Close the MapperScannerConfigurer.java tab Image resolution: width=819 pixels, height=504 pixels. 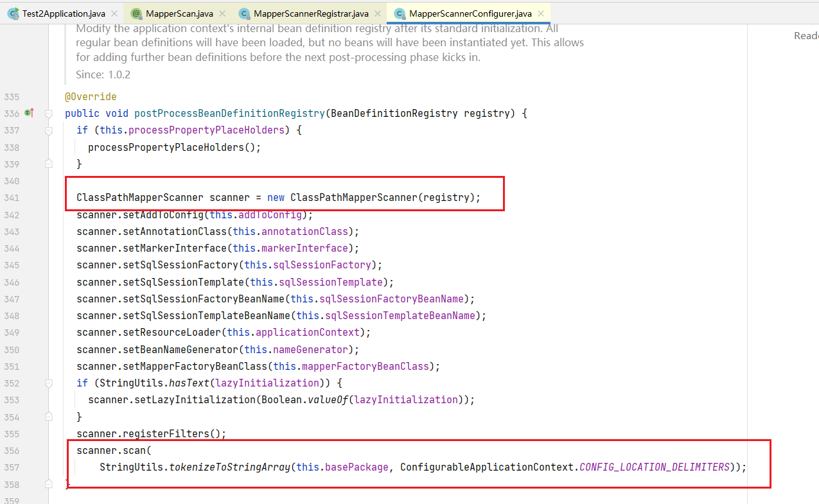pyautogui.click(x=541, y=13)
